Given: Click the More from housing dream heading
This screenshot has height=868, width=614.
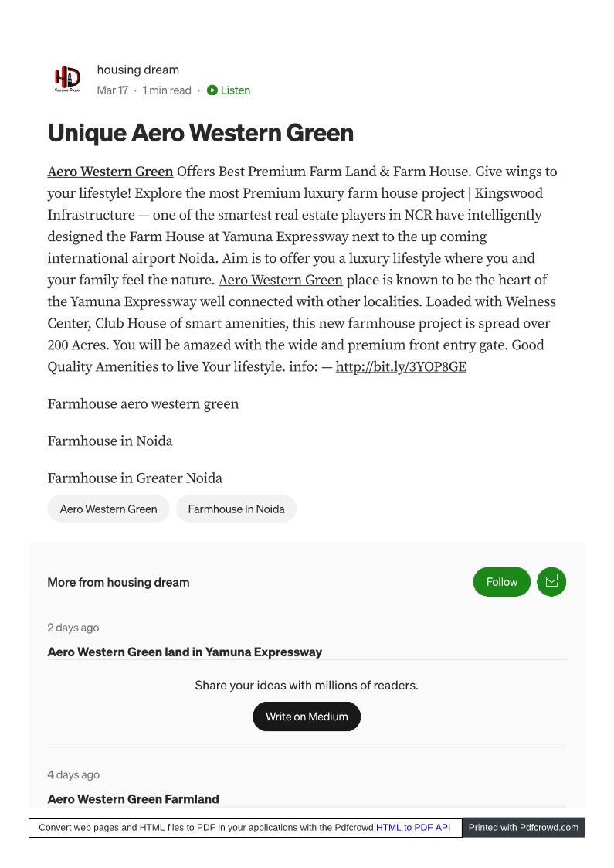Looking at the screenshot, I should tap(118, 582).
